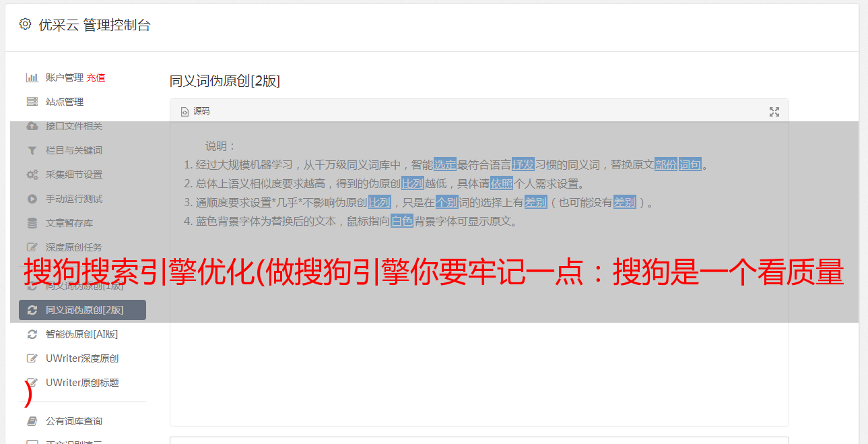Click the highlighted word 选定 in the text
868x444 pixels.
pos(445,164)
